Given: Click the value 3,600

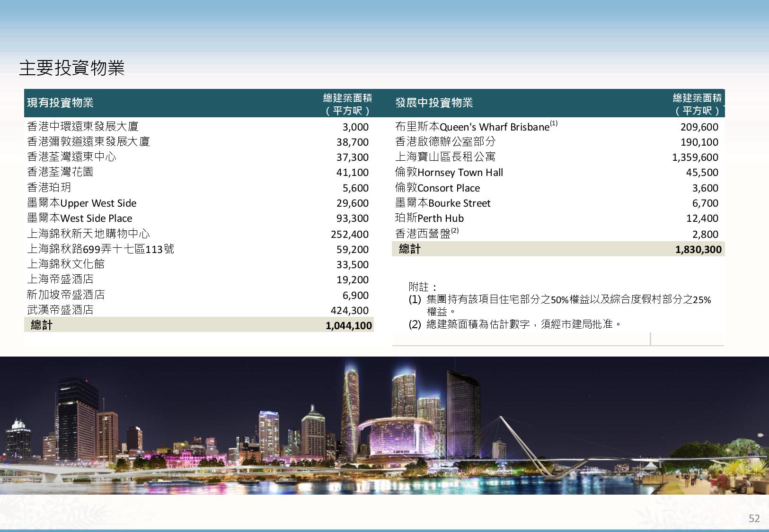Looking at the screenshot, I should tap(705, 188).
